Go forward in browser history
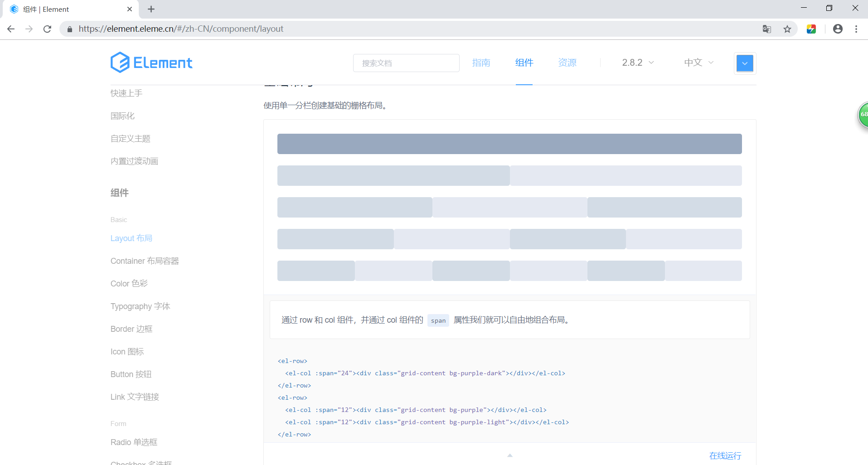This screenshot has height=465, width=868. [x=29, y=29]
